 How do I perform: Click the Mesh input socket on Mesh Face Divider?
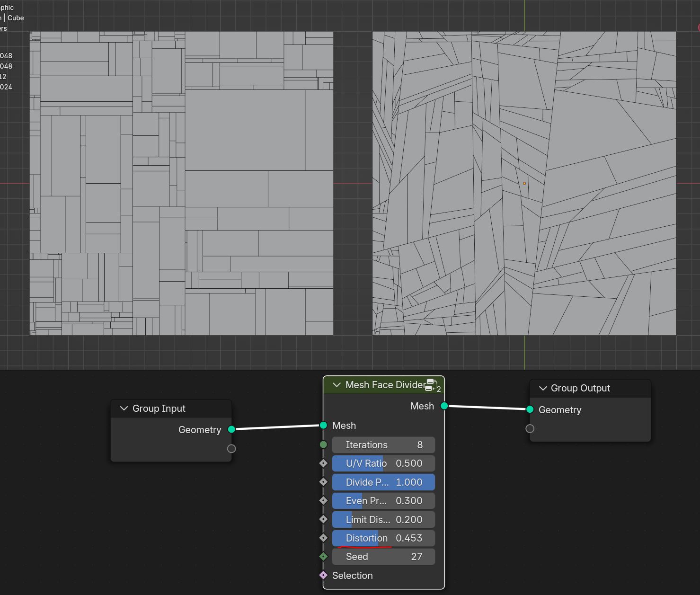point(323,426)
